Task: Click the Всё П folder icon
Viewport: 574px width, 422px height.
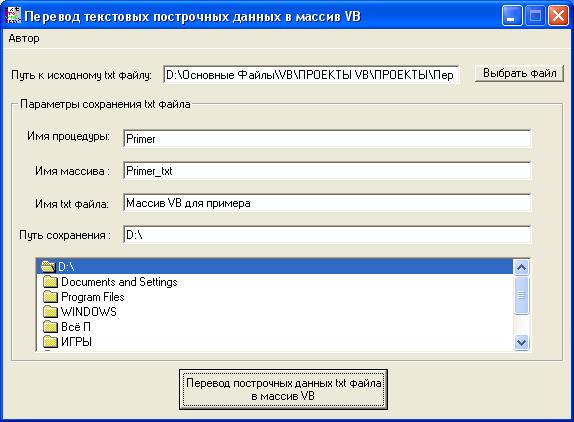Action: point(51,327)
